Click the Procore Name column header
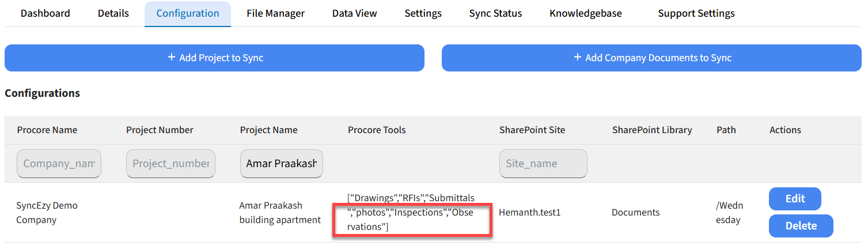This screenshot has height=249, width=868. [x=47, y=130]
